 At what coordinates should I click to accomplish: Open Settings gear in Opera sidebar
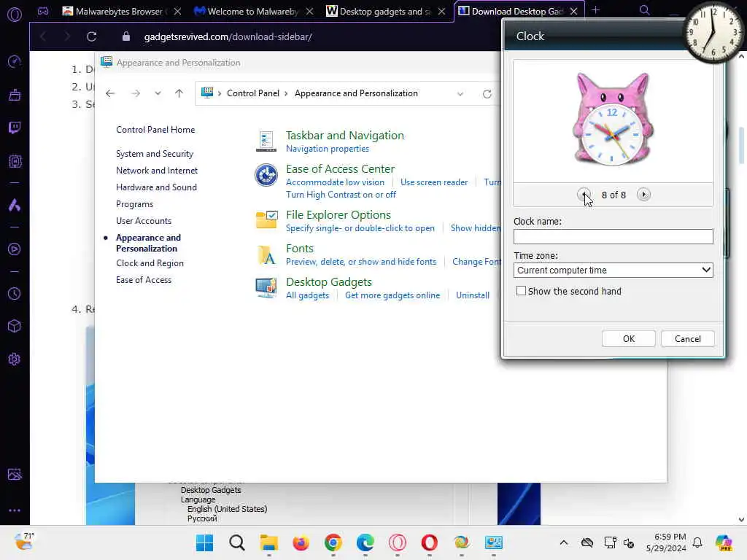pos(15,359)
